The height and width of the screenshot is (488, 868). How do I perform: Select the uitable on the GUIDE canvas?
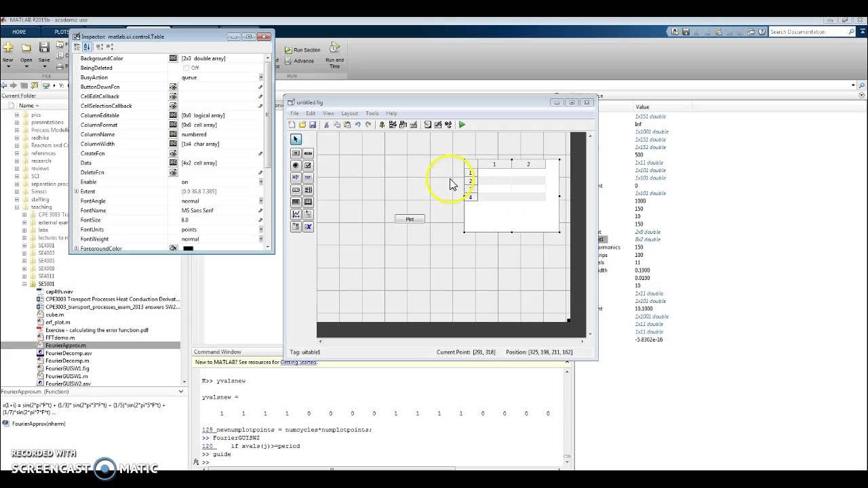[512, 196]
